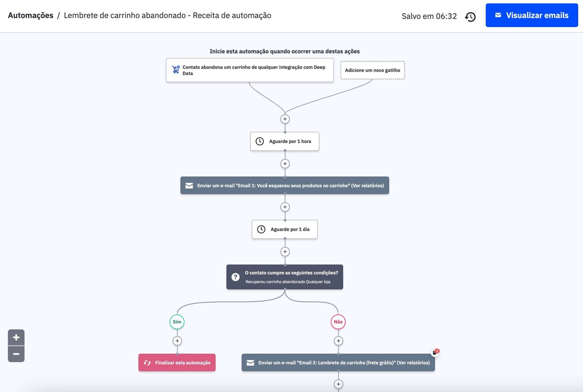Image resolution: width=583 pixels, height=392 pixels.
Task: Click Finalizar esta automação action
Action: 177,363
